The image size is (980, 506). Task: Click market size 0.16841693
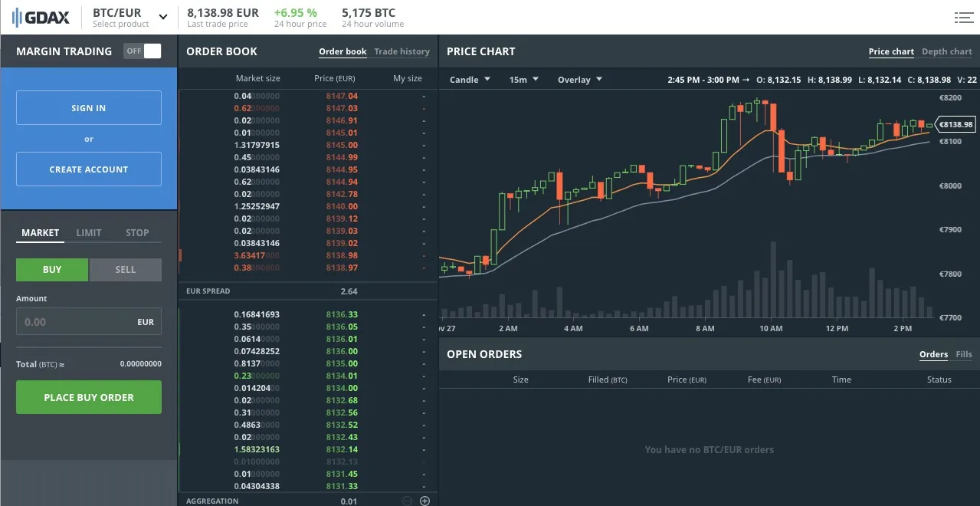pos(257,314)
